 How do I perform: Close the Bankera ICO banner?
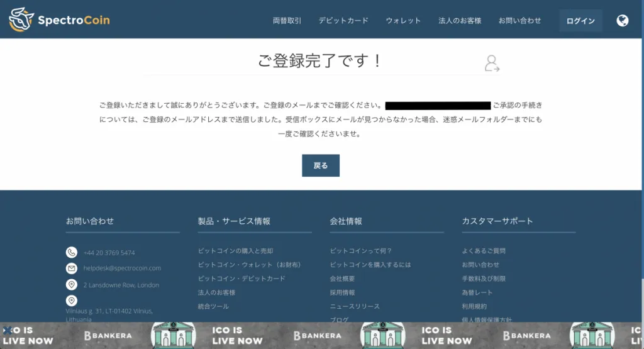tap(7, 330)
